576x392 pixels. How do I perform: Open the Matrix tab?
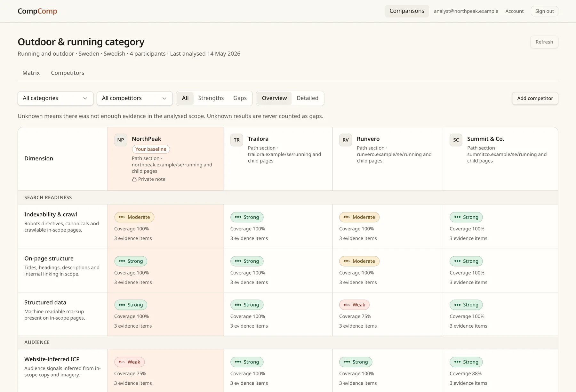[31, 73]
